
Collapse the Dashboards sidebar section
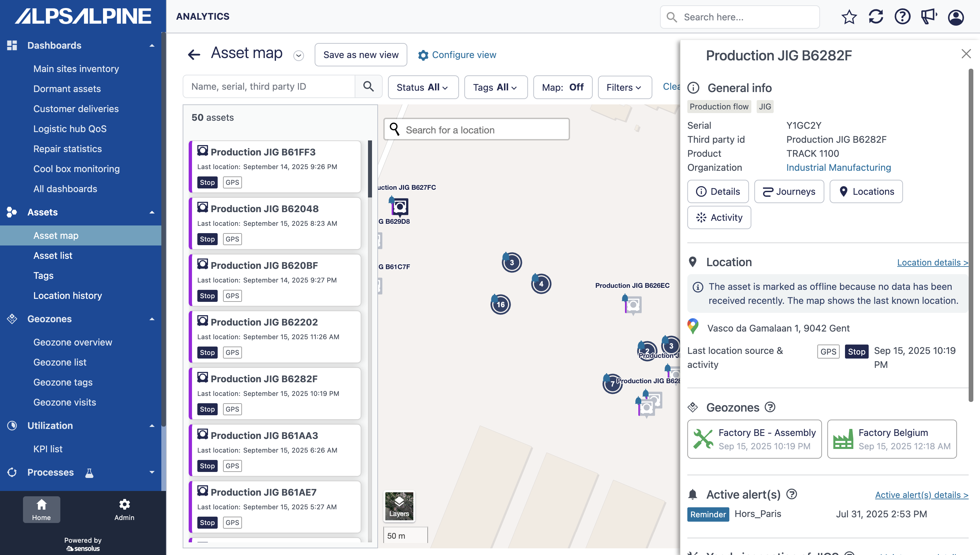[x=152, y=45]
